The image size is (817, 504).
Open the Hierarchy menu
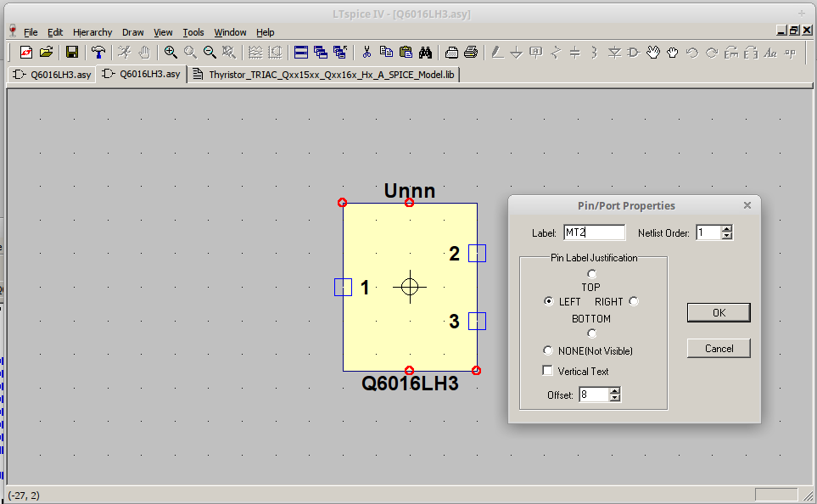tap(92, 32)
